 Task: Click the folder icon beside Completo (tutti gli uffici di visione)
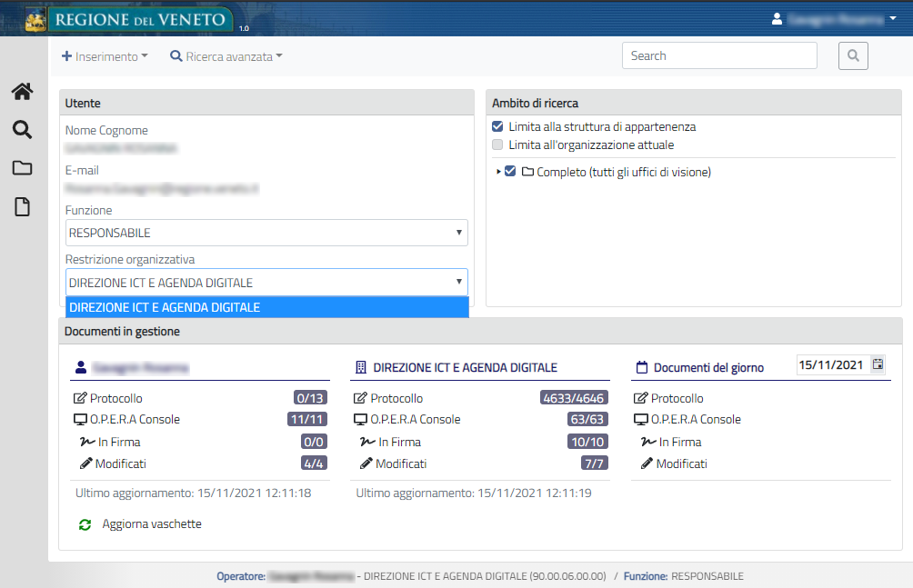pyautogui.click(x=528, y=172)
